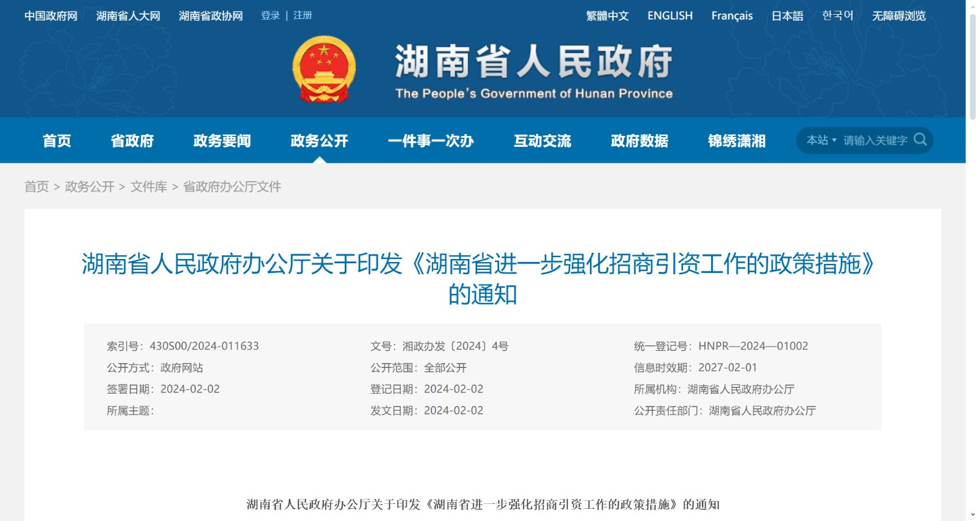Click 登记日期 date value
The height and width of the screenshot is (521, 980).
click(x=453, y=389)
